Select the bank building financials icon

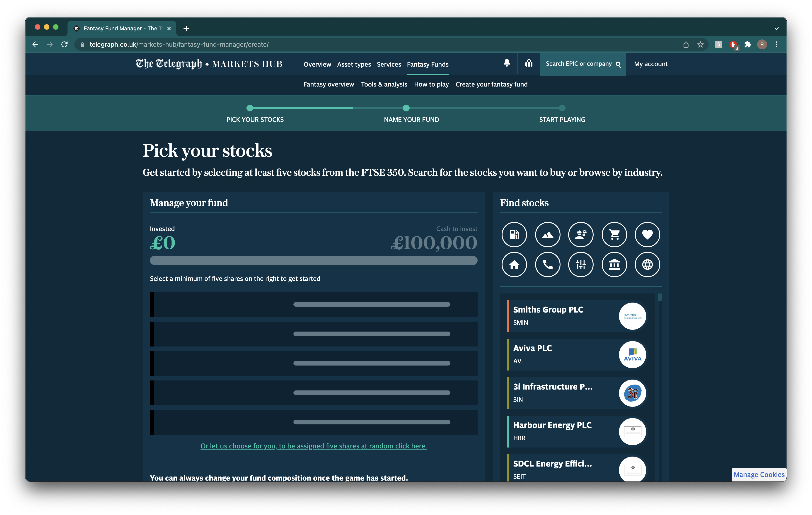tap(614, 265)
